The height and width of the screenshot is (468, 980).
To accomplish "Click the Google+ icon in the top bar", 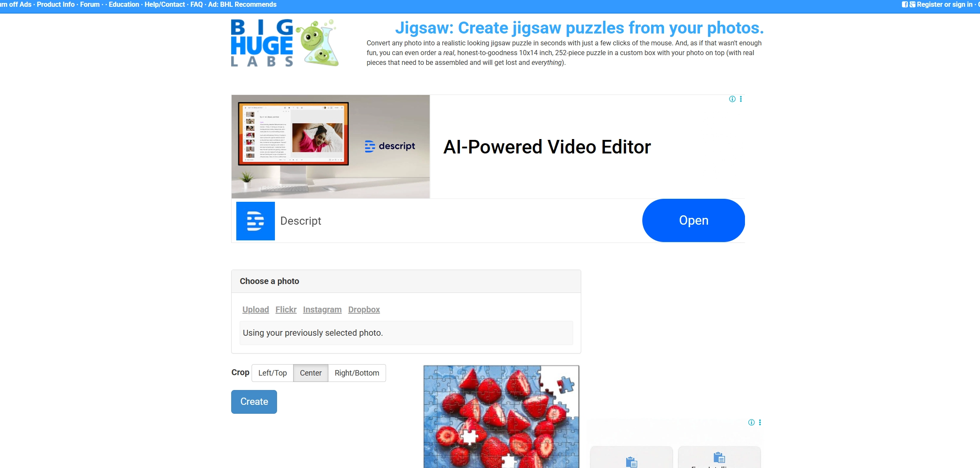I will coord(913,4).
